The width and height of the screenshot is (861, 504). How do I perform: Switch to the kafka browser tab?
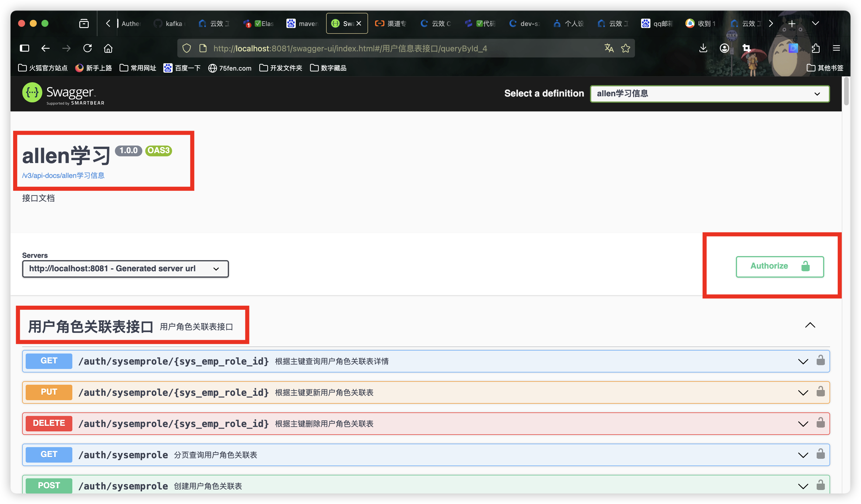pyautogui.click(x=174, y=23)
